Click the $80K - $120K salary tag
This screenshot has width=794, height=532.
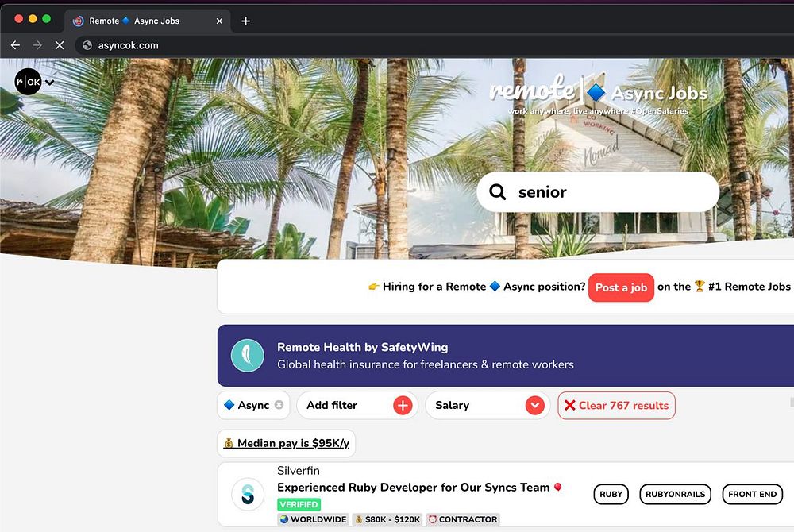387,519
